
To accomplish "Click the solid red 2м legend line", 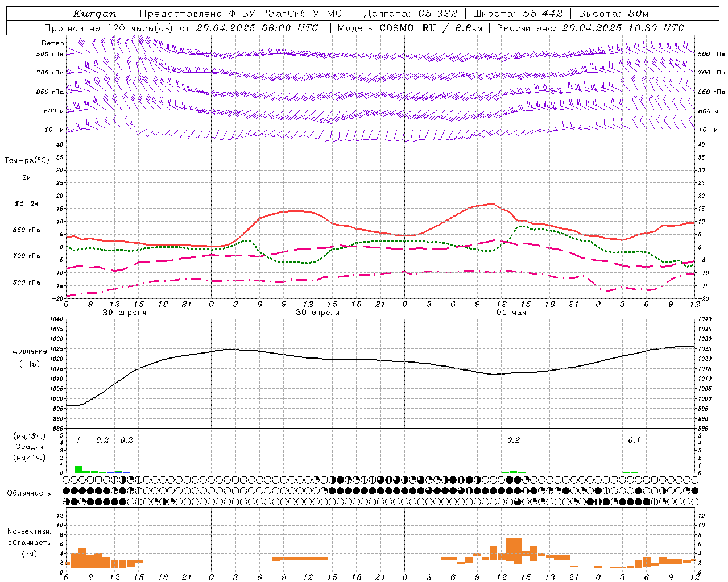I will (x=26, y=184).
